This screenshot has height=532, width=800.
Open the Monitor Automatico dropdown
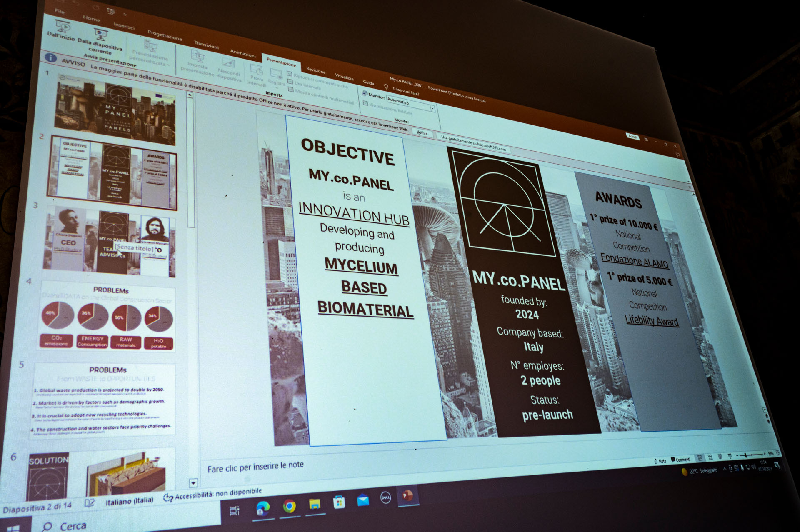[x=411, y=104]
